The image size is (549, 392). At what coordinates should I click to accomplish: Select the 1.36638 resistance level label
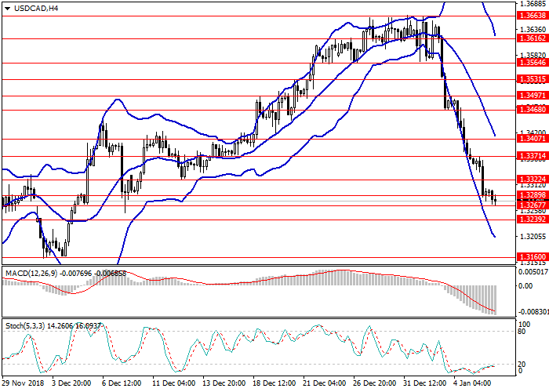click(x=531, y=15)
